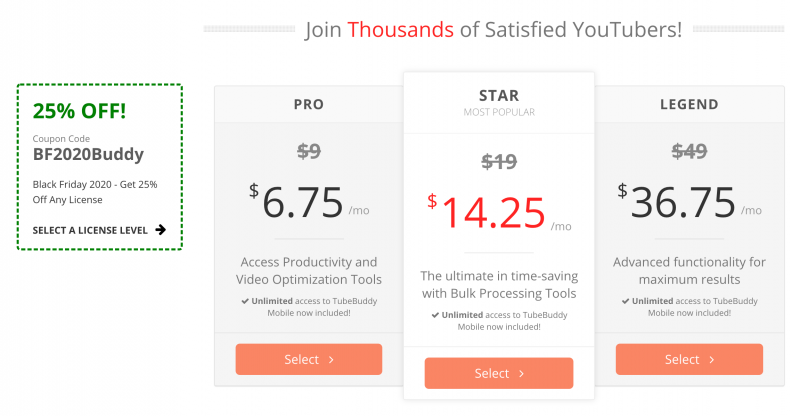
Task: Click the red $14.25 STAR price
Action: (x=493, y=212)
